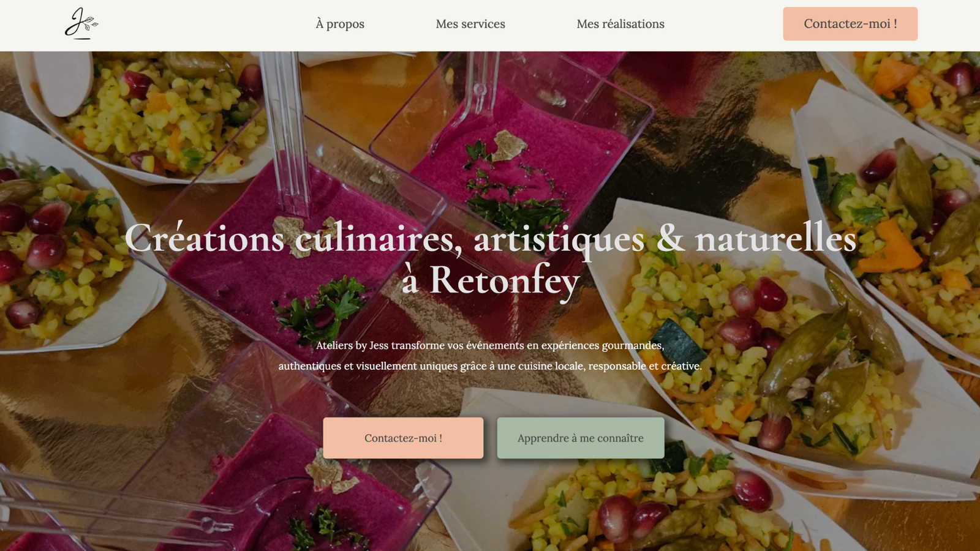
Task: Click the word naturelles in heading
Action: (x=775, y=239)
